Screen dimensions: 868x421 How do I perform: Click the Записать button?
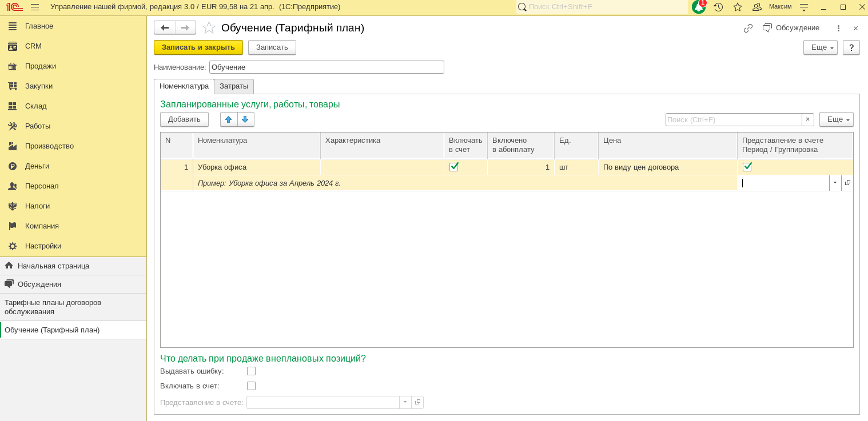tap(272, 47)
